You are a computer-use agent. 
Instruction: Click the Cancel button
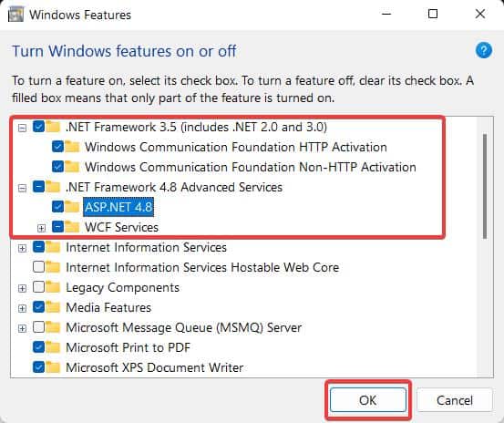point(455,400)
